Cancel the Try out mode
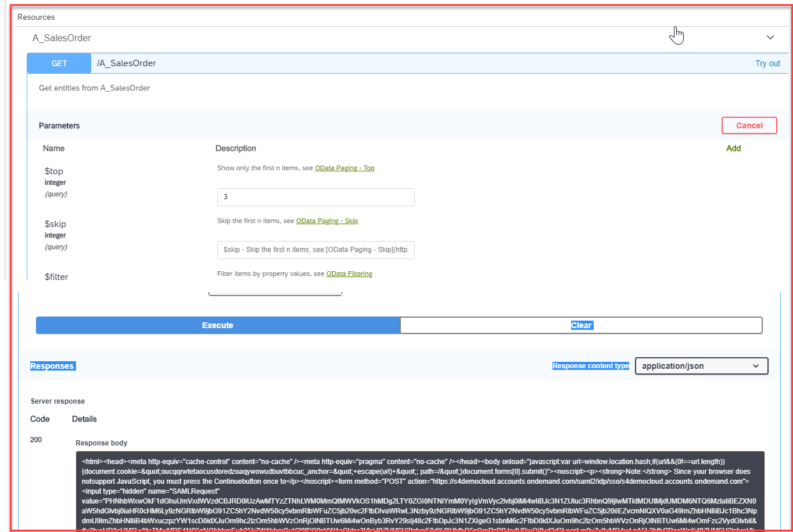The width and height of the screenshot is (793, 532). pyautogui.click(x=749, y=125)
